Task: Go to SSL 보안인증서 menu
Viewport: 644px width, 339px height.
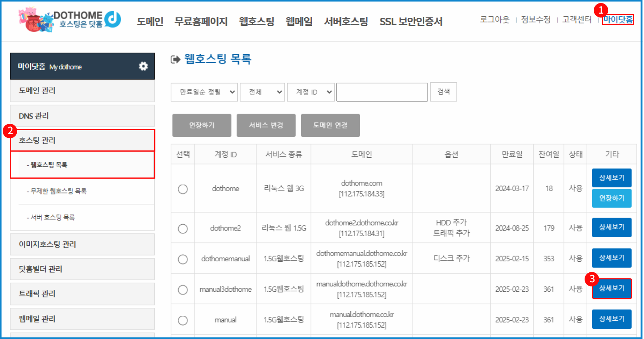Action: point(411,22)
